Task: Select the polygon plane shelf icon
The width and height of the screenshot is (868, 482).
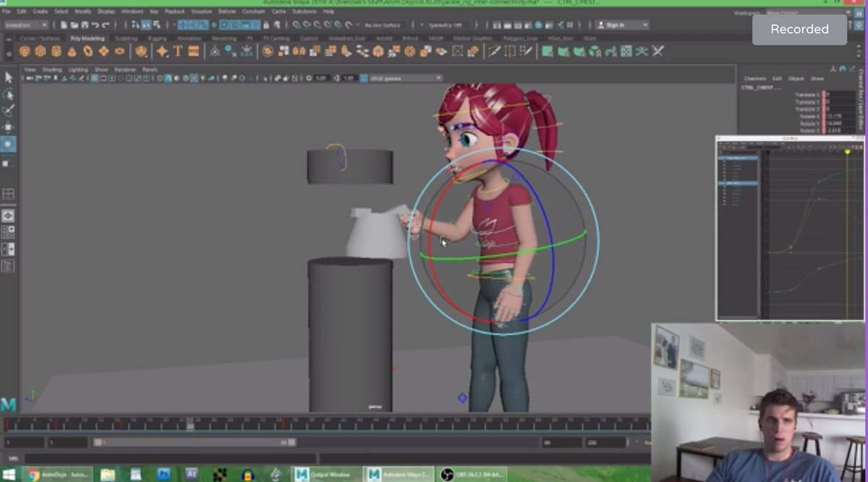Action: click(x=104, y=51)
